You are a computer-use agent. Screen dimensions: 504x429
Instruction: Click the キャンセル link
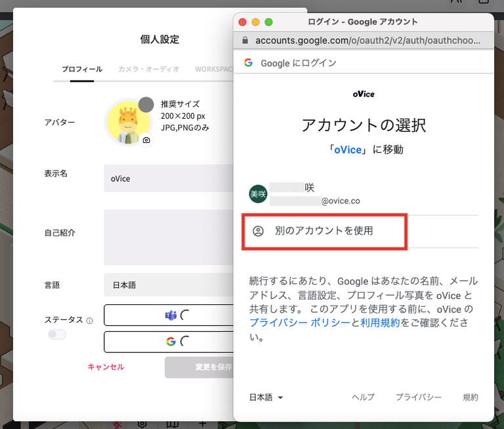(x=106, y=367)
